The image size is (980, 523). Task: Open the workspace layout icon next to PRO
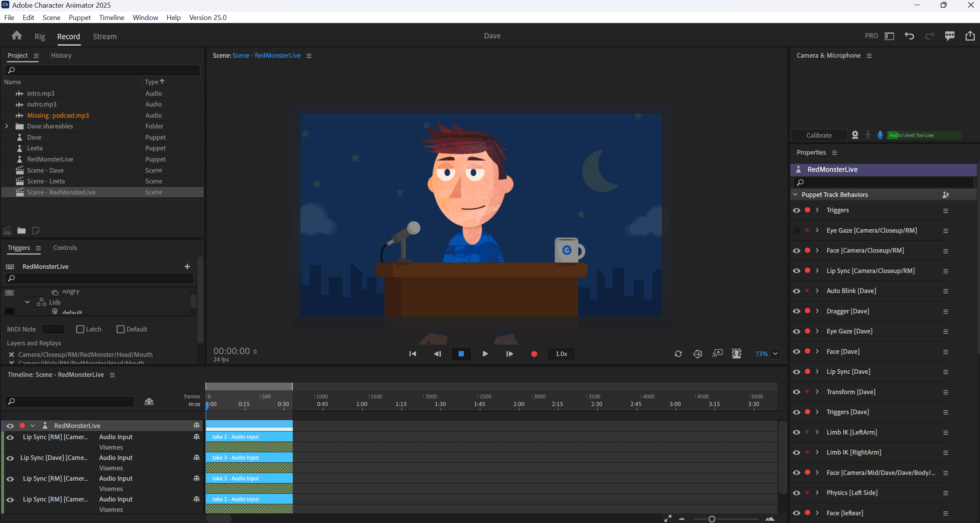coord(889,36)
